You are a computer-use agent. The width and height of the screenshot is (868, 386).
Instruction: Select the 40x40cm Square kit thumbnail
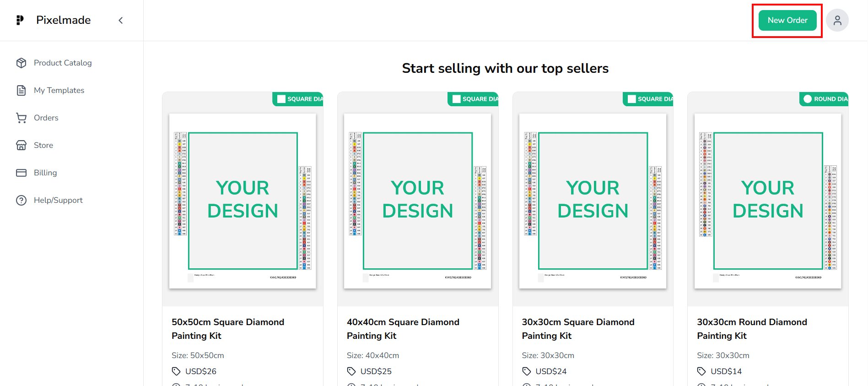417,201
